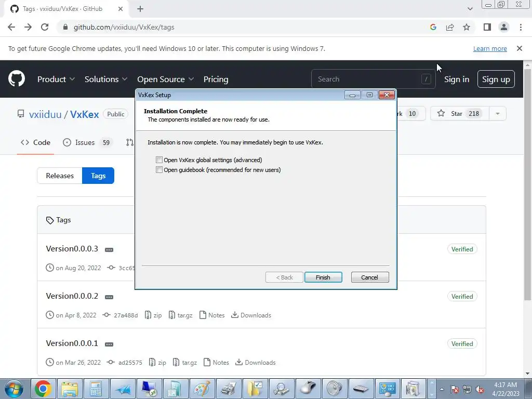Open commit 27a488d link
The width and height of the screenshot is (532, 399).
coord(120,315)
